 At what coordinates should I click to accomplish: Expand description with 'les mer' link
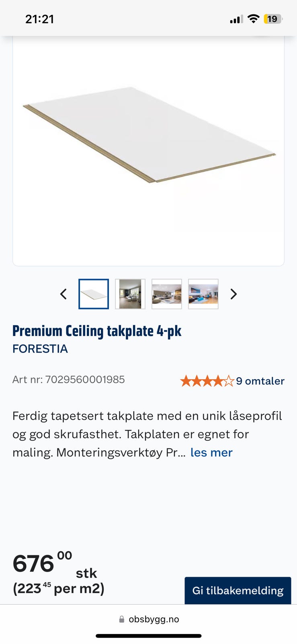[211, 452]
